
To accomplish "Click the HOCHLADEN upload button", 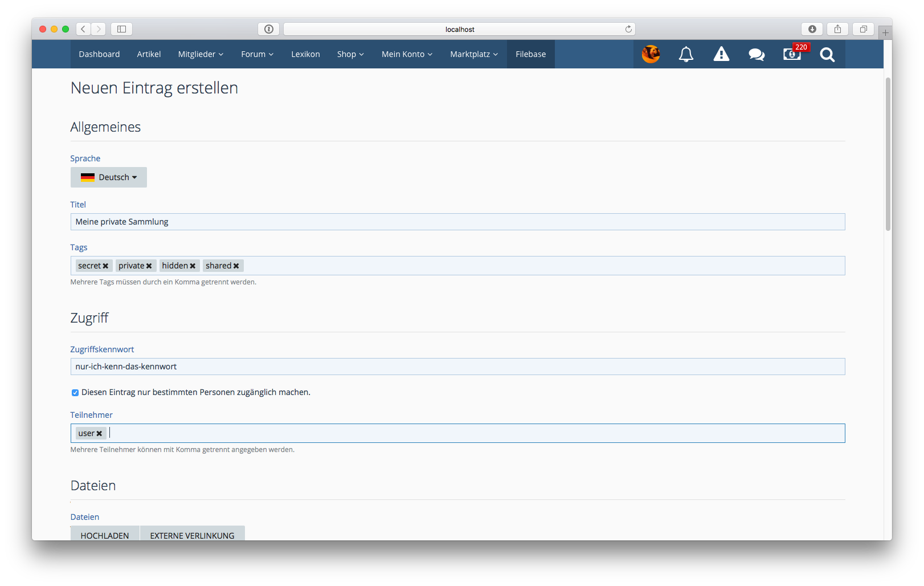I will click(x=105, y=535).
